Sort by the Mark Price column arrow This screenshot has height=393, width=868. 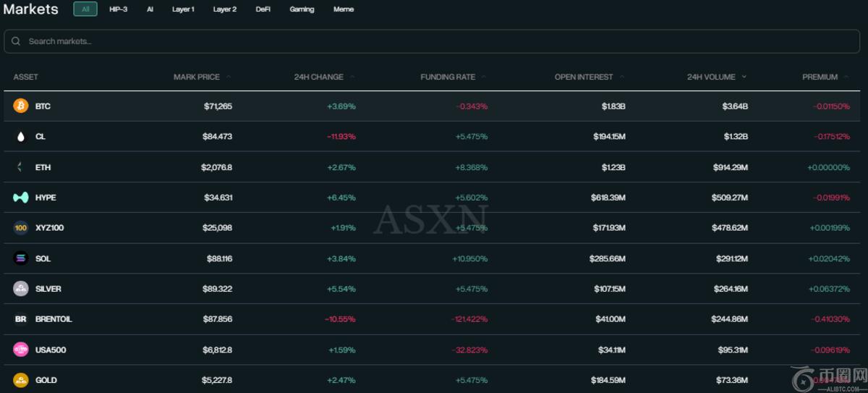pyautogui.click(x=229, y=77)
